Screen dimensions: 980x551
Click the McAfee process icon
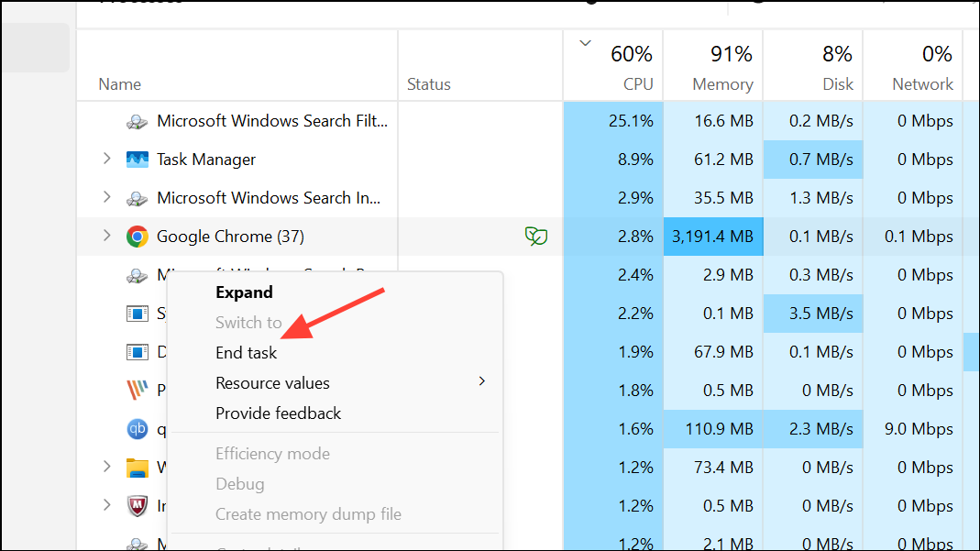tap(138, 505)
